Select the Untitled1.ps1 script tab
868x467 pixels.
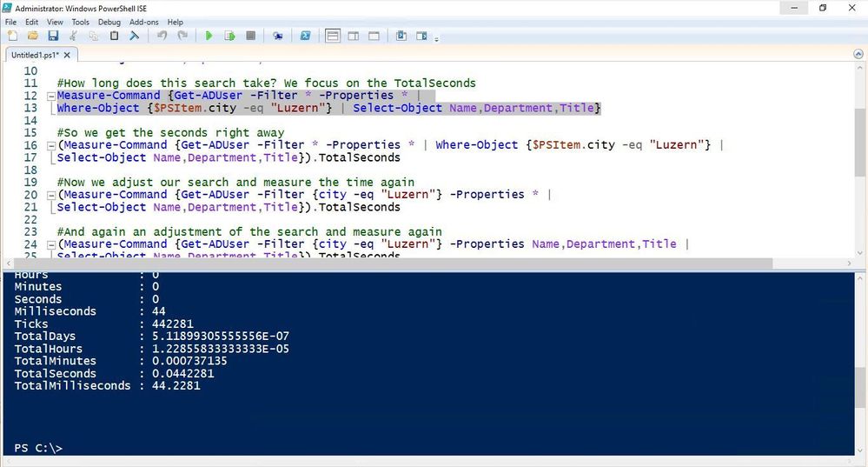point(35,55)
